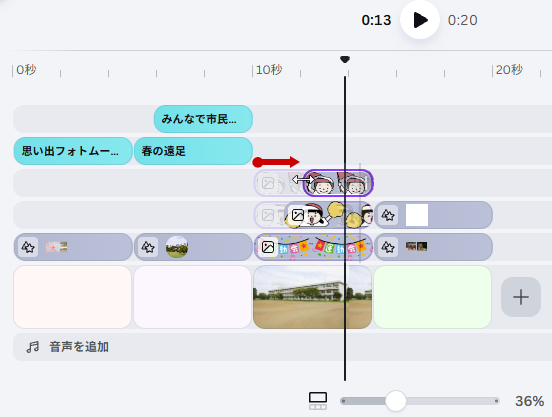Click the 0秒 ruler mark
Image resolution: width=552 pixels, height=417 pixels.
pos(26,70)
